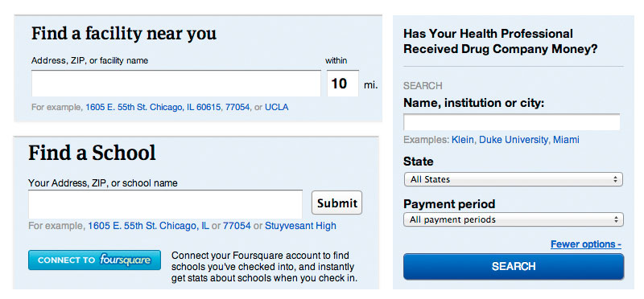Viewport: 644px width, 299px height.
Task: Click the 77054 example under facility search
Action: [237, 108]
